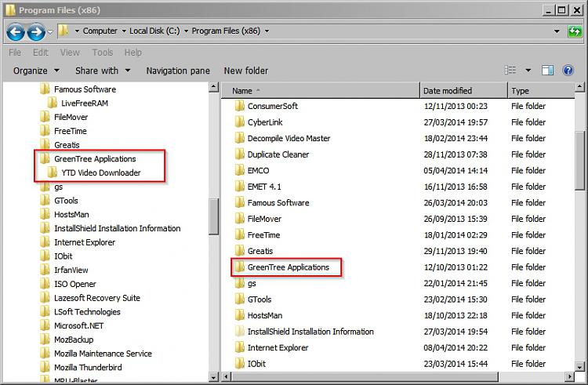Image resolution: width=588 pixels, height=385 pixels.
Task: Click the HostsMan folder icon in file list
Action: (239, 315)
